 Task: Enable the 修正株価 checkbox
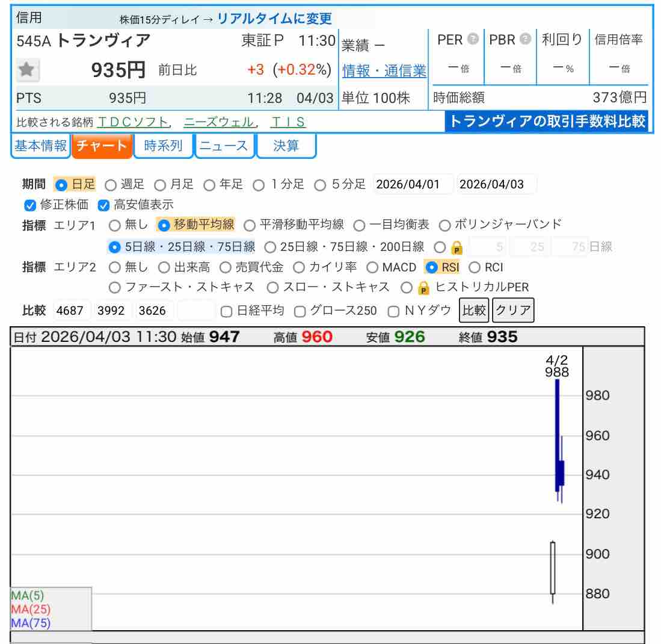[x=30, y=205]
